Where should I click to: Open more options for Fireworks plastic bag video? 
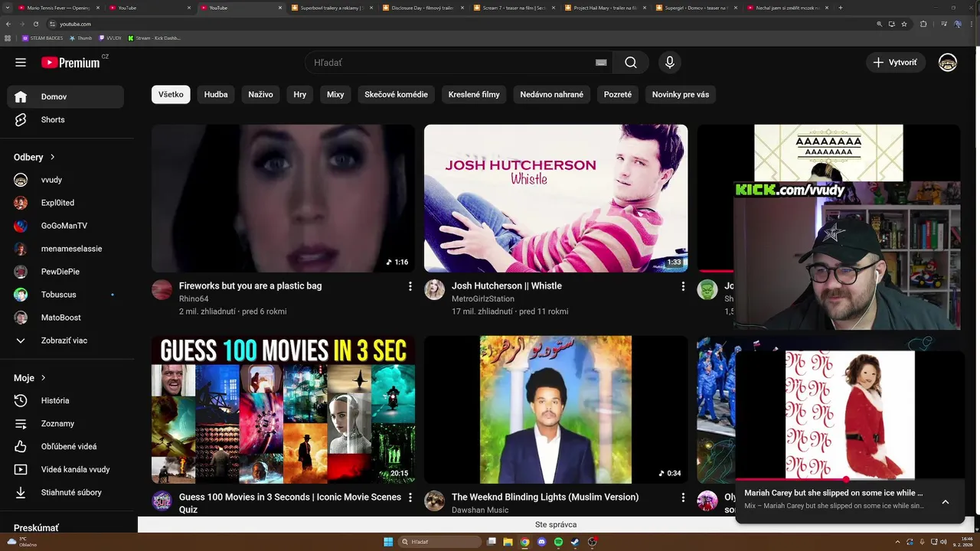[410, 286]
